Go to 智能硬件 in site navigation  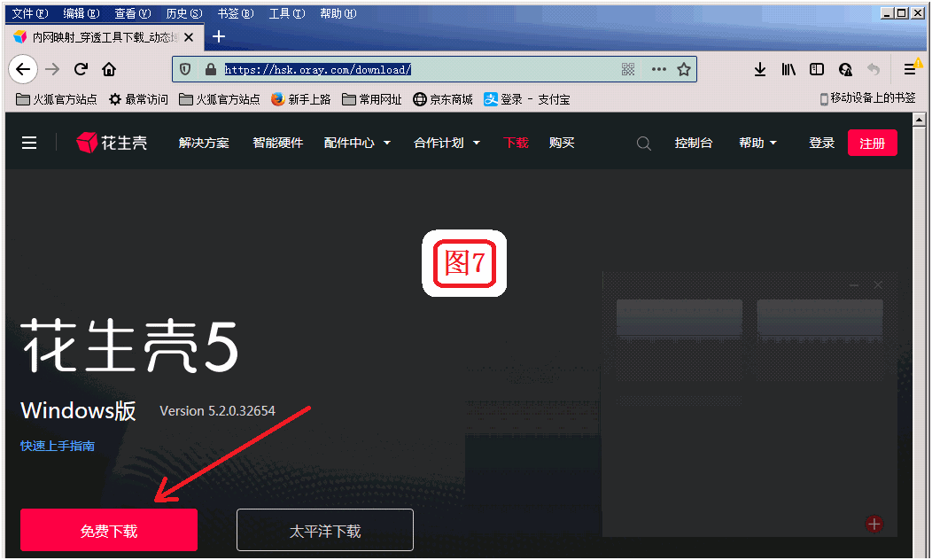[277, 143]
